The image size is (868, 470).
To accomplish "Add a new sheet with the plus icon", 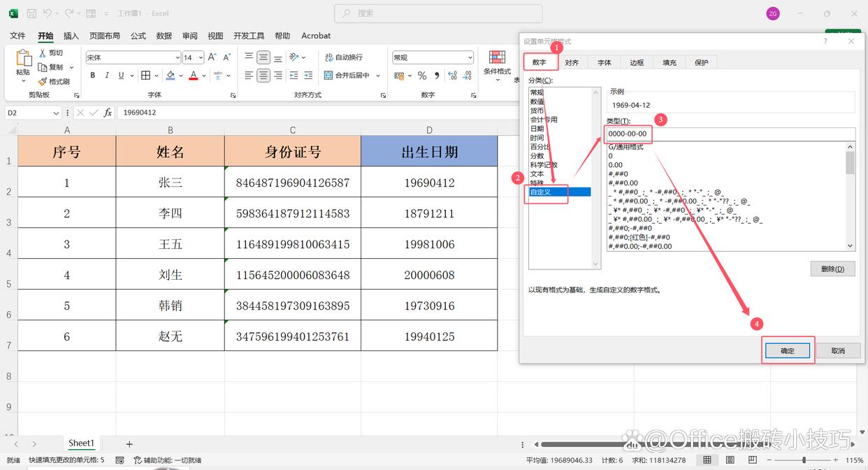I will pos(129,444).
